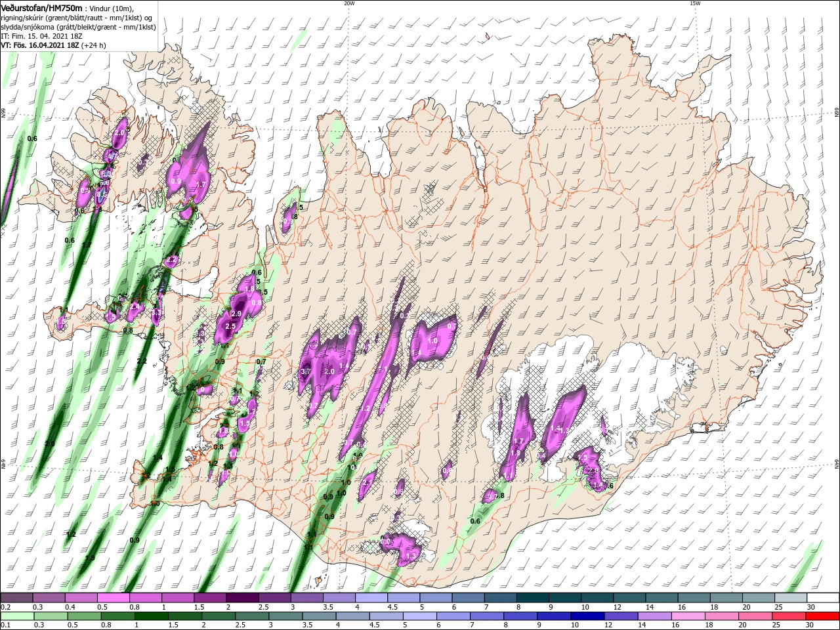
Task: Pick the light green 0.3 rain swatch
Action: click(51, 616)
